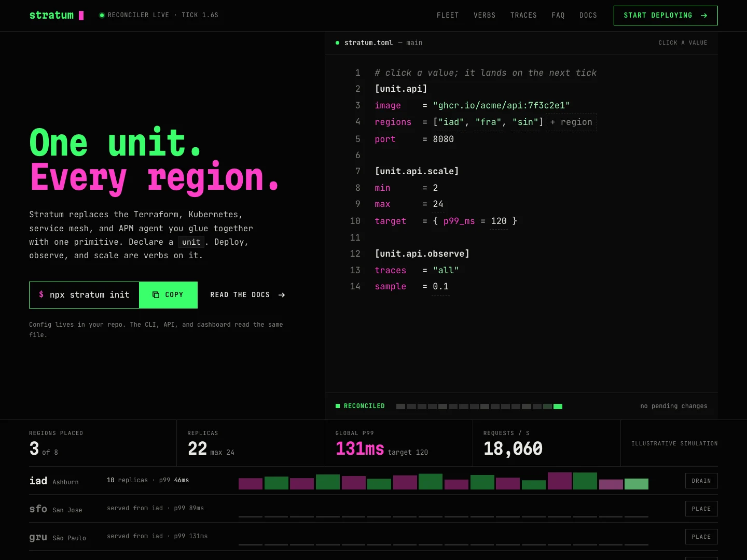This screenshot has height=560, width=747.
Task: Click the "iad" region value
Action: 451,122
